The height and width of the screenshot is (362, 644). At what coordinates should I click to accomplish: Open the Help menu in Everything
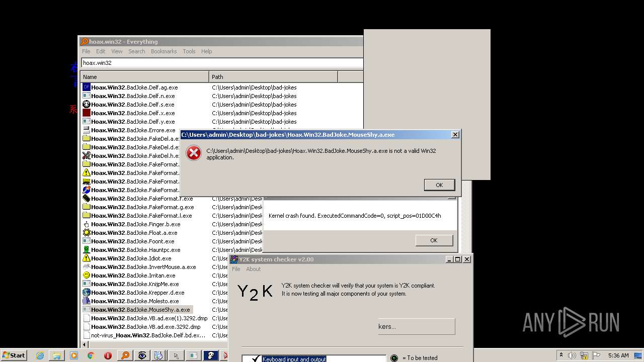pyautogui.click(x=206, y=51)
